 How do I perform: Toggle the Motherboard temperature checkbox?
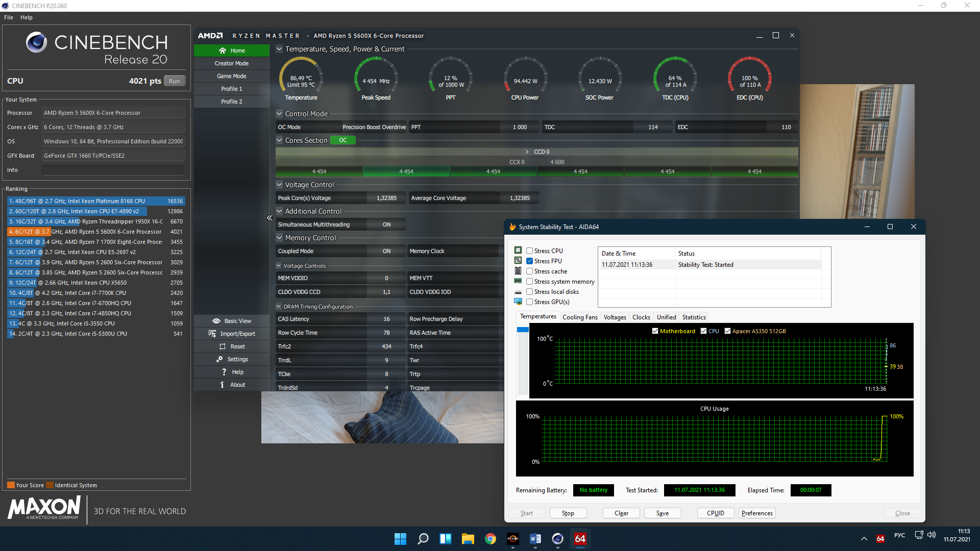point(655,331)
